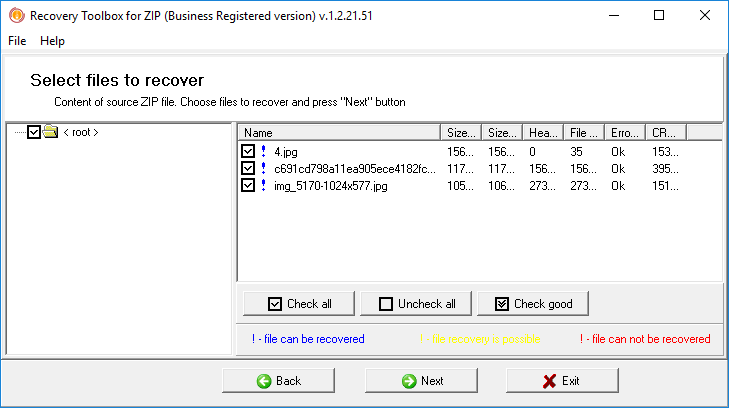Minimize the Recovery Toolbox window
The height and width of the screenshot is (408, 729).
614,15
